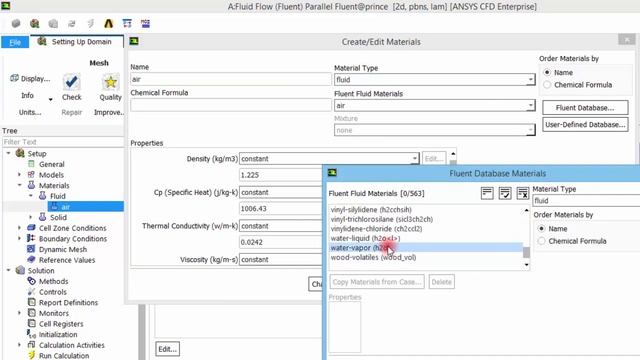Click the Filter Text box in Tree
The width and height of the screenshot is (640, 360).
[63, 142]
